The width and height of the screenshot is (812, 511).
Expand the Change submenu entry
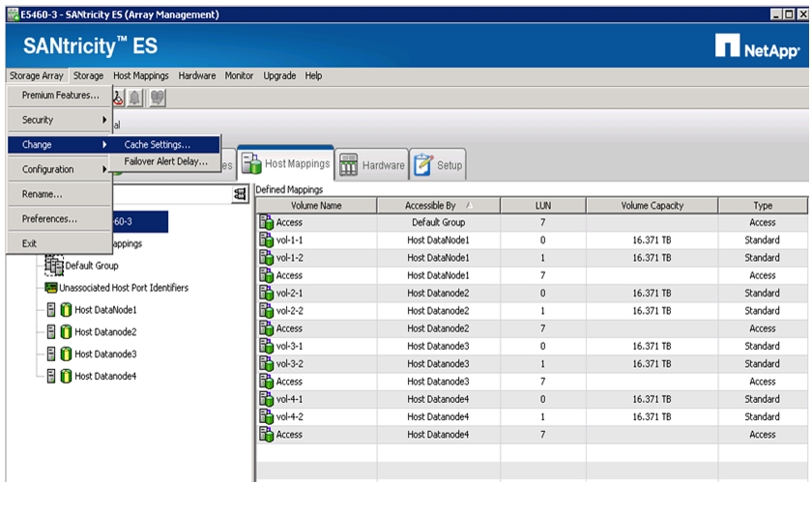point(60,145)
